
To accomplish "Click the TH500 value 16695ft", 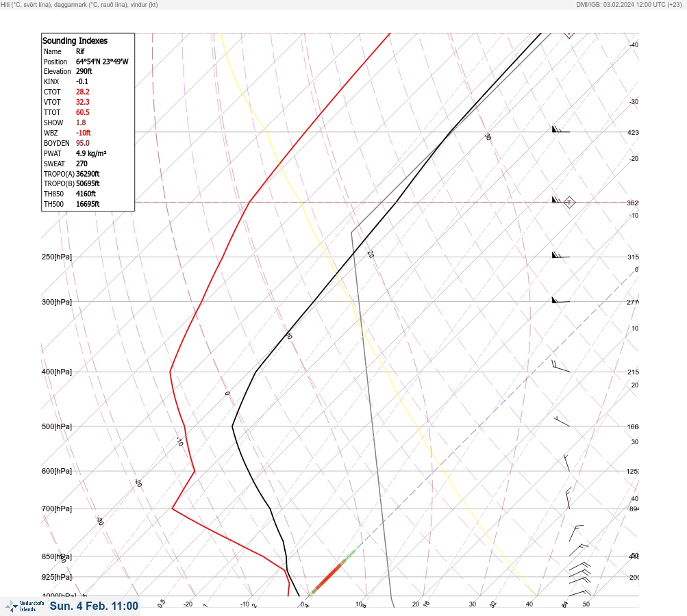I will pyautogui.click(x=88, y=204).
